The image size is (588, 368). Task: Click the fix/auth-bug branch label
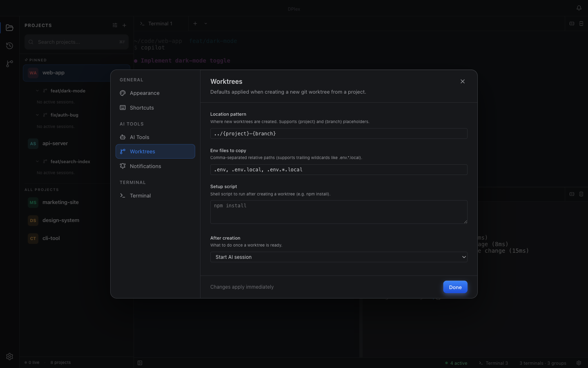click(65, 115)
